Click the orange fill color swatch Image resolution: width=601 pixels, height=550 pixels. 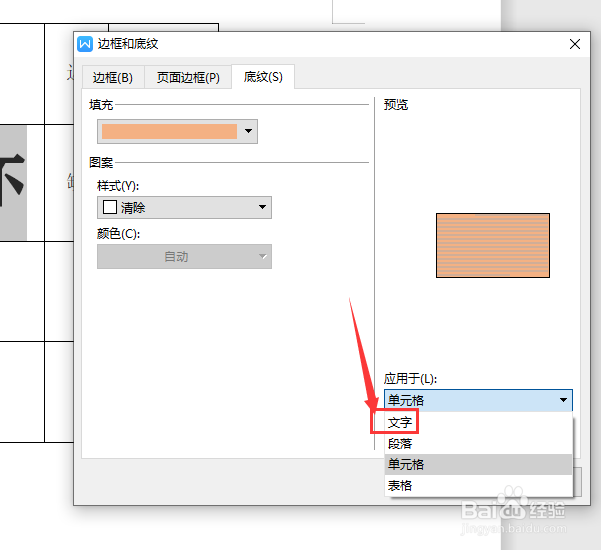(169, 131)
